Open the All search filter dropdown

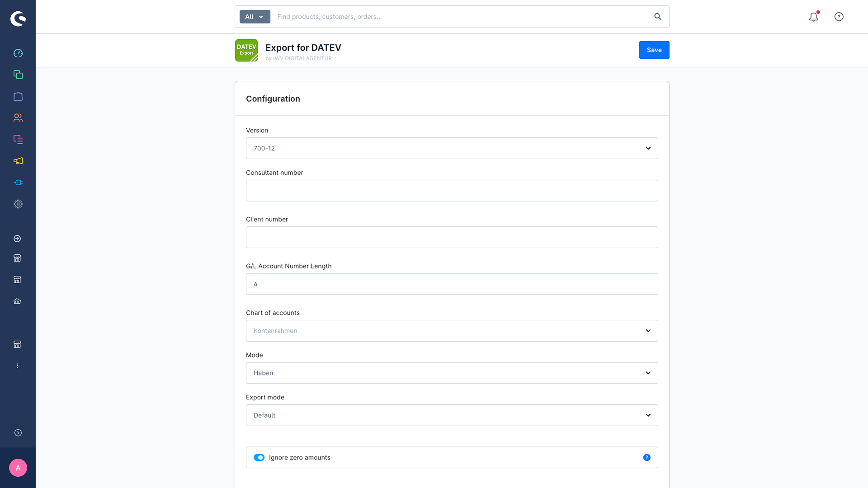click(255, 17)
